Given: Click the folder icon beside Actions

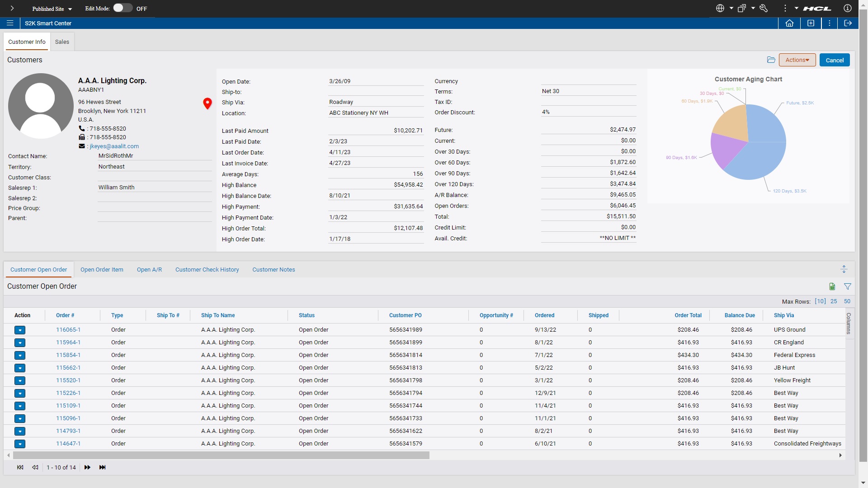Looking at the screenshot, I should pos(771,60).
